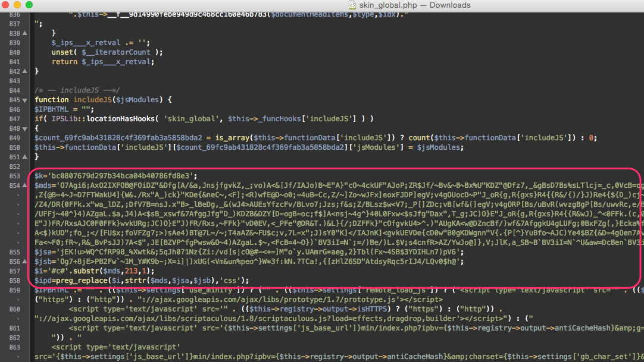Click 'function includeJS($jsModules) {' declaration
The image size is (644, 362).
coord(103,100)
